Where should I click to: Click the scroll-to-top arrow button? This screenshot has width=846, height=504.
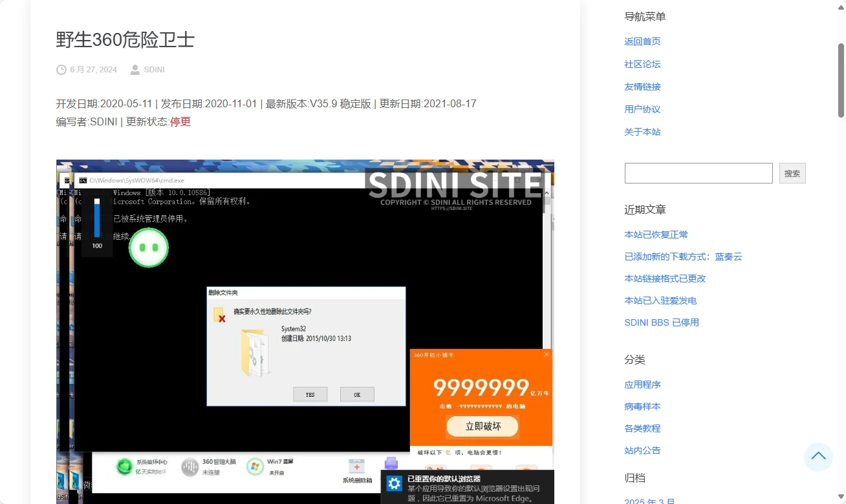(818, 457)
